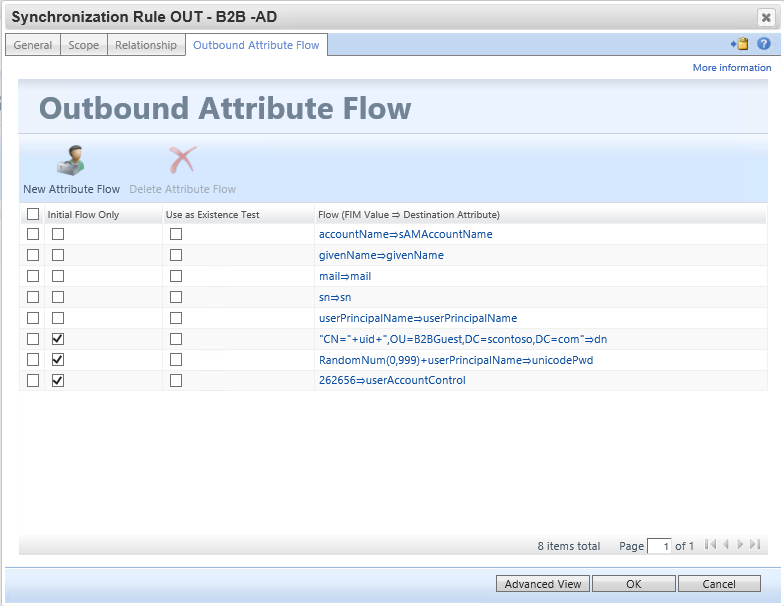Close the Synchronization Rule dialog

(x=766, y=18)
